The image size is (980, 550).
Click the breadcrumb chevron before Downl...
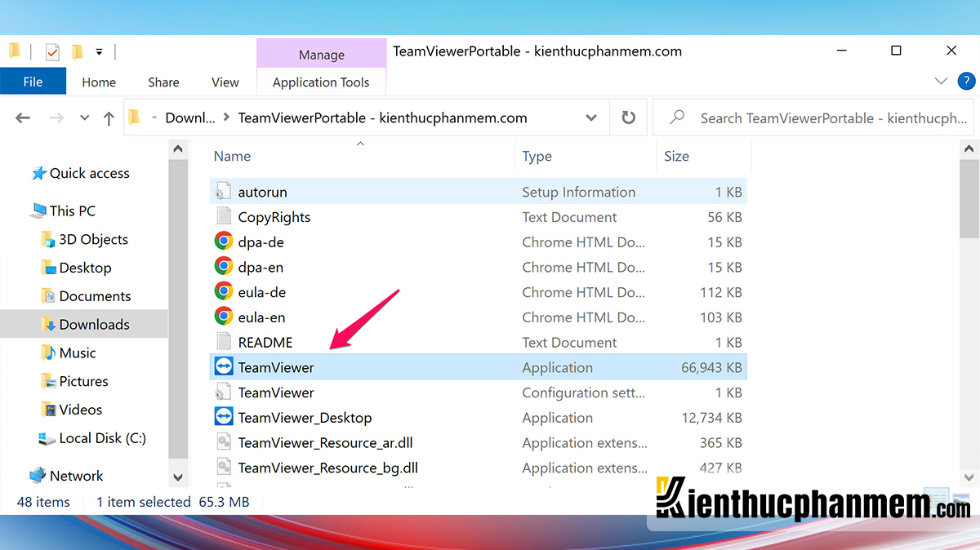point(154,118)
